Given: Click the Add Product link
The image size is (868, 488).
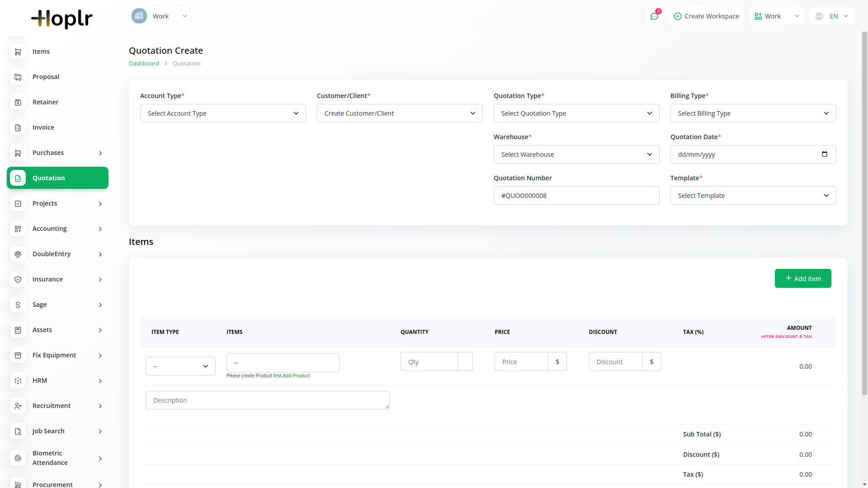Looking at the screenshot, I should click(296, 375).
